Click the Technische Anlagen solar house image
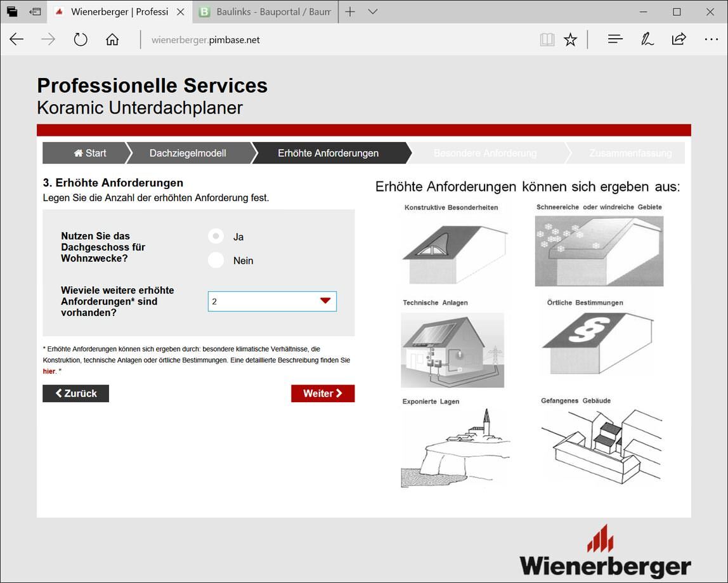Image resolution: width=728 pixels, height=583 pixels. (452, 350)
